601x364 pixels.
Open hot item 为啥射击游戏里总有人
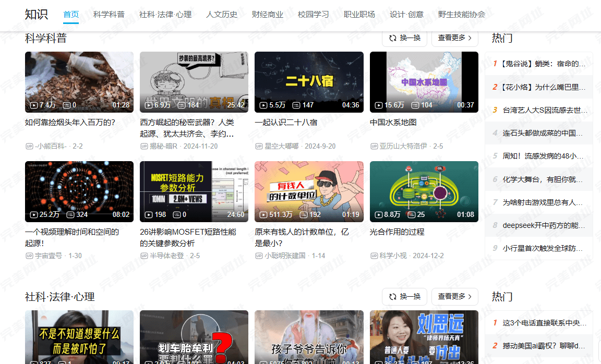pyautogui.click(x=539, y=202)
